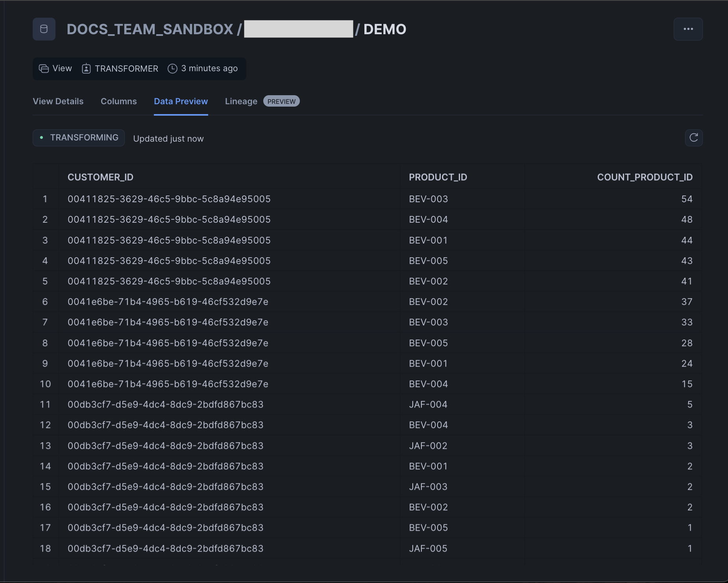Click the "Updated just now" text

click(168, 138)
